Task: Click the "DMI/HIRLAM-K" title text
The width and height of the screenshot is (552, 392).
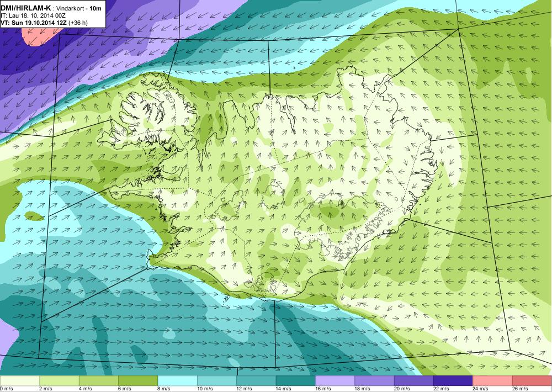Action: (x=26, y=8)
